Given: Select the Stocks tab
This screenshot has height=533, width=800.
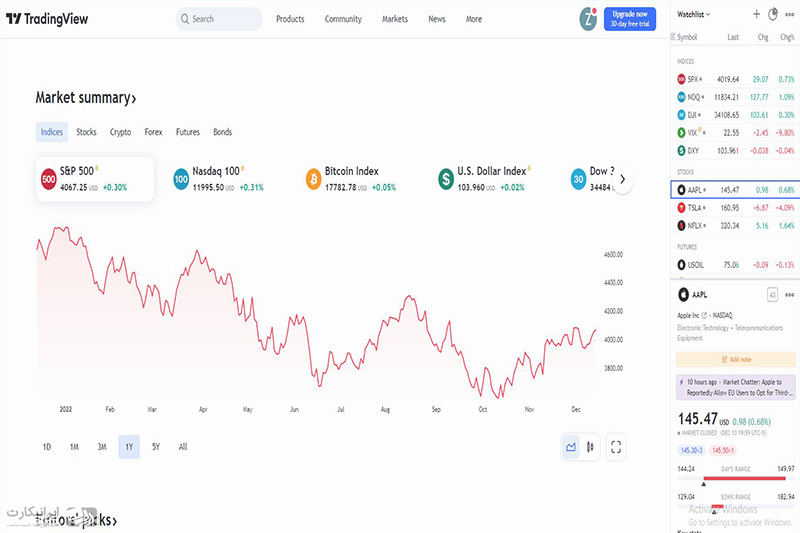Looking at the screenshot, I should point(86,132).
